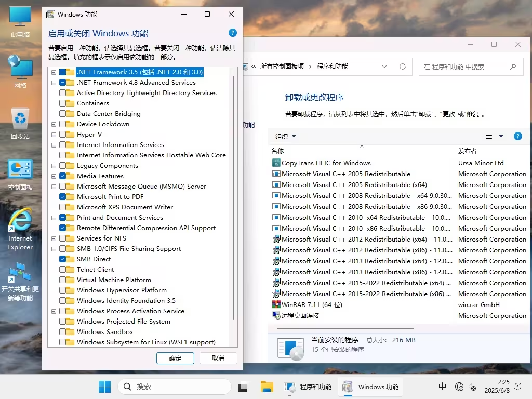Expand the Legacy Components node

point(54,166)
